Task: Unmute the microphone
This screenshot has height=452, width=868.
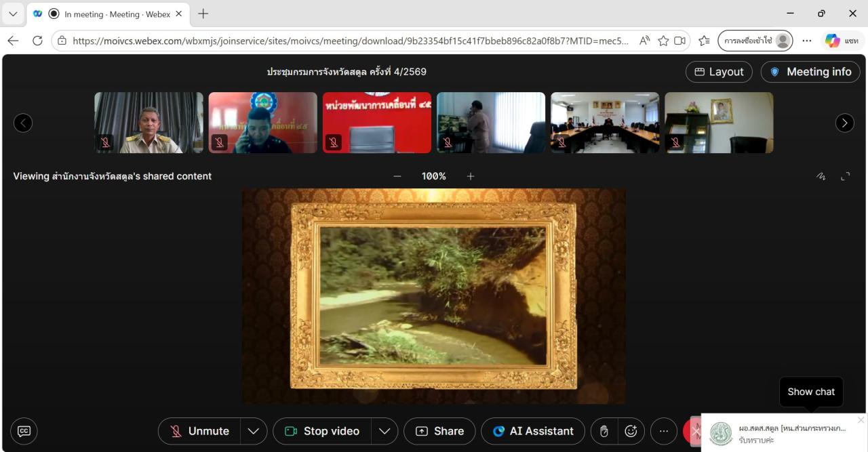Action: pyautogui.click(x=200, y=431)
